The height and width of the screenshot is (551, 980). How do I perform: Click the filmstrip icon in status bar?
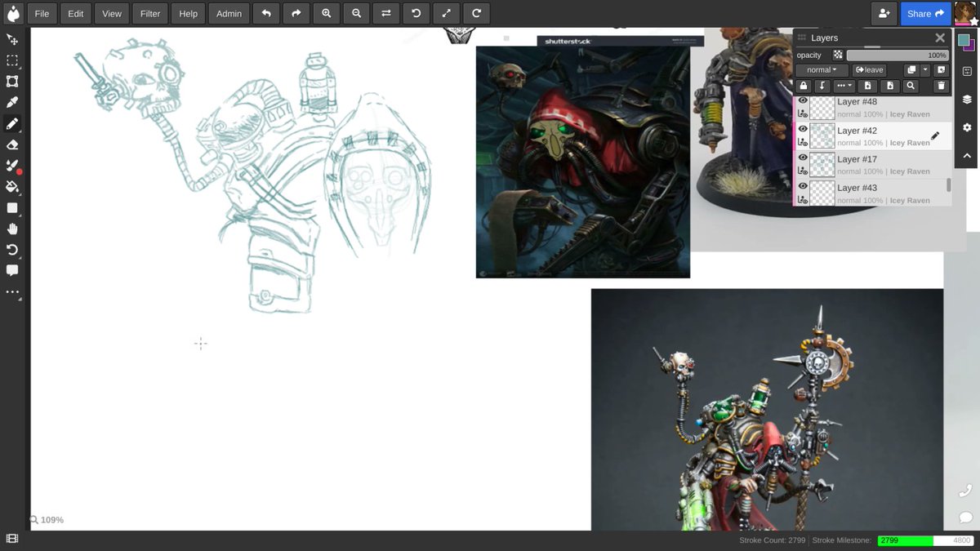[12, 539]
